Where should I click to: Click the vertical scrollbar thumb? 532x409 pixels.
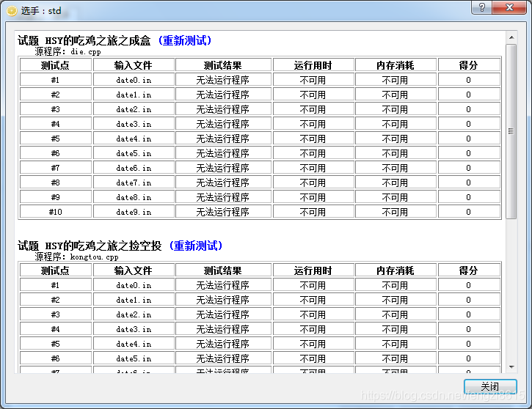511,130
